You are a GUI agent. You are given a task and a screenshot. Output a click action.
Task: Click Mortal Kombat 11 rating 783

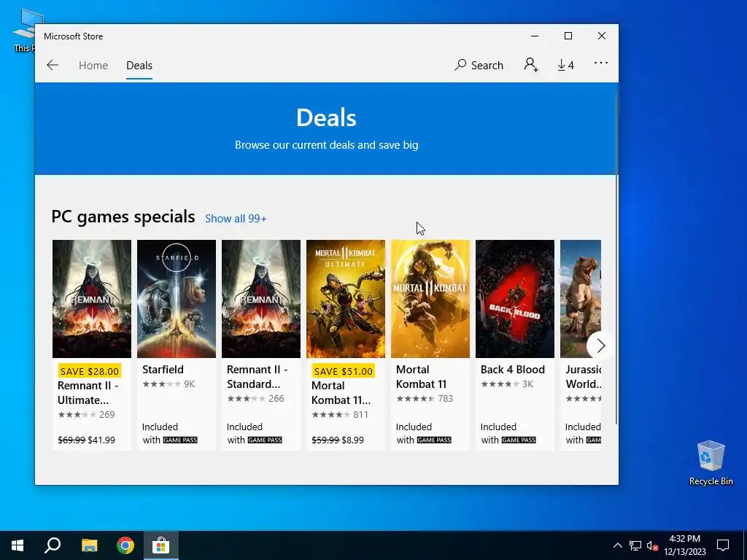pyautogui.click(x=425, y=399)
